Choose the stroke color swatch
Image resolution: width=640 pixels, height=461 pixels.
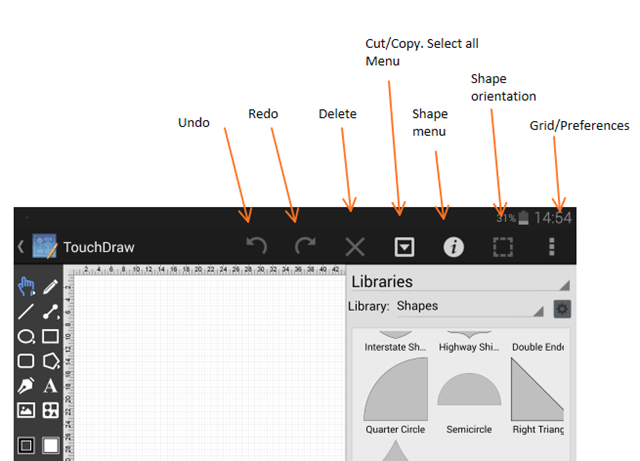click(26, 445)
